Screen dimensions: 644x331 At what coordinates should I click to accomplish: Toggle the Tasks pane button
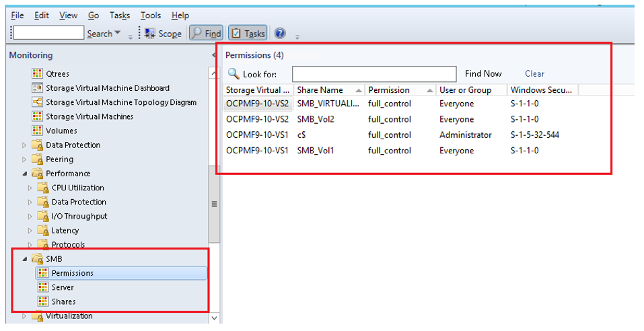click(x=248, y=34)
